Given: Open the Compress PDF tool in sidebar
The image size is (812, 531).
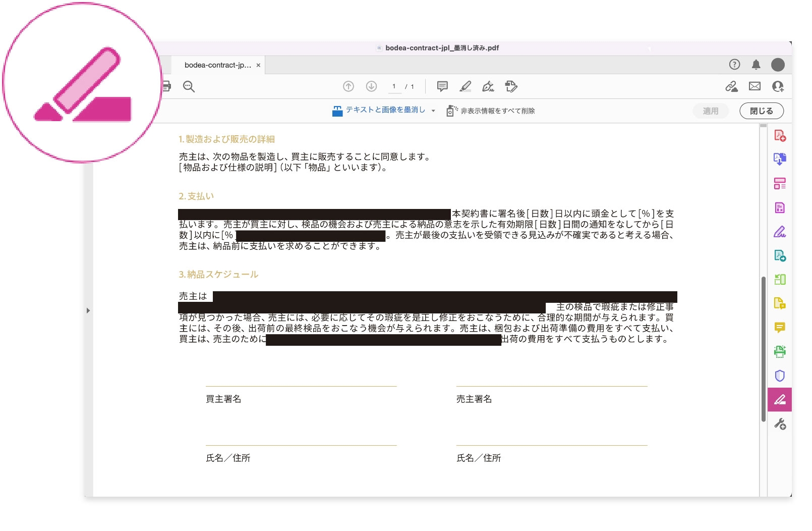Looking at the screenshot, I should pyautogui.click(x=780, y=207).
